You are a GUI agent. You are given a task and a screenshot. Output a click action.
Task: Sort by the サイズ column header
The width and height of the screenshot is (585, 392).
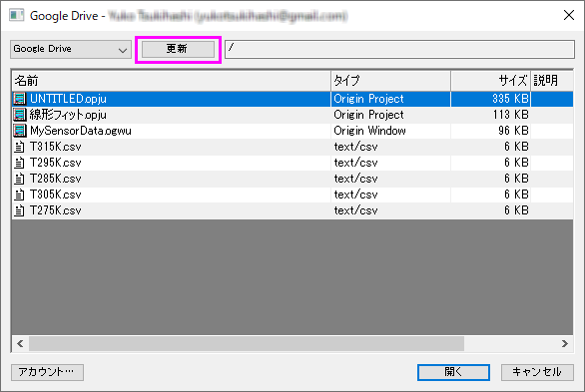(x=490, y=81)
